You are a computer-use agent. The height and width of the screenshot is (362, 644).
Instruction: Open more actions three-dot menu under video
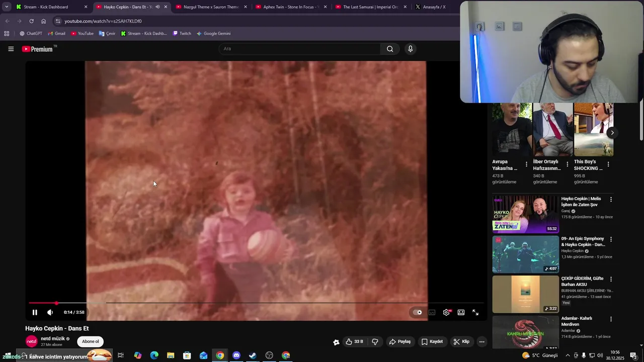(x=481, y=341)
